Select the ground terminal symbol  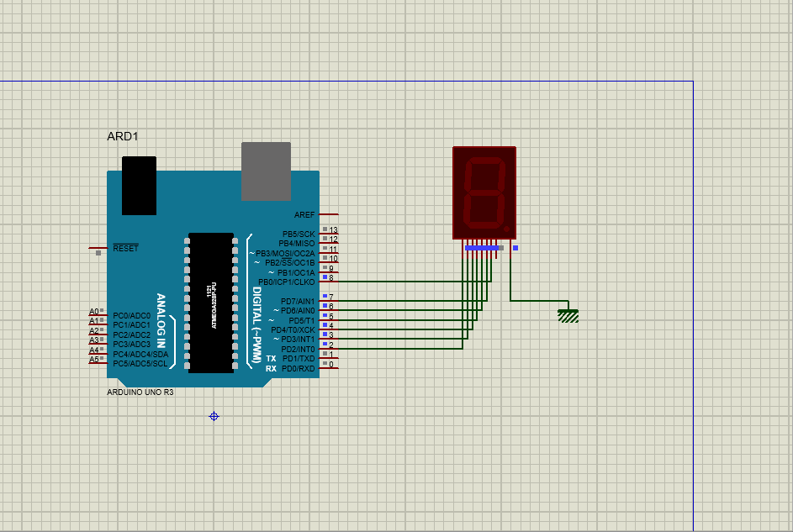point(568,316)
